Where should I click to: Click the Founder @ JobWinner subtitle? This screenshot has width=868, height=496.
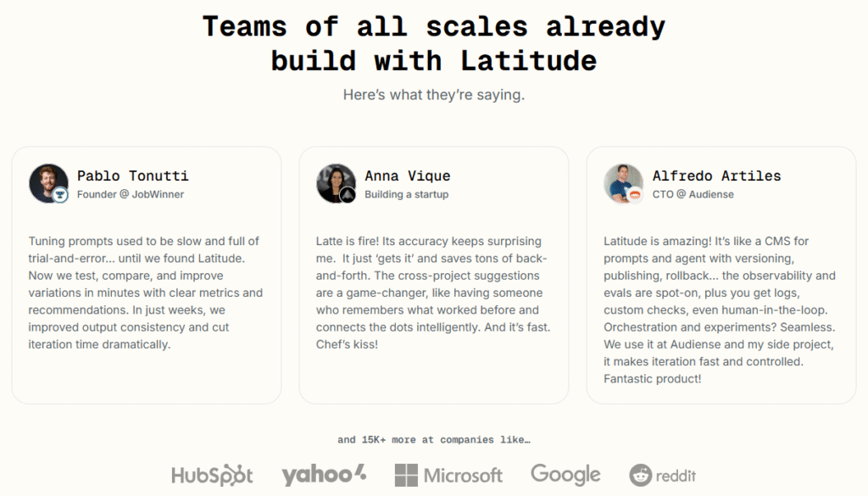(x=131, y=194)
